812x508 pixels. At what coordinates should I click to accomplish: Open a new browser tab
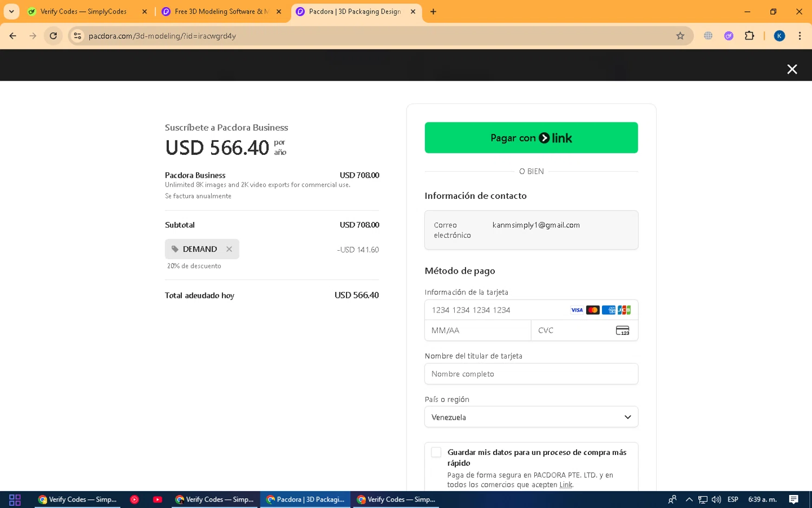pos(433,11)
